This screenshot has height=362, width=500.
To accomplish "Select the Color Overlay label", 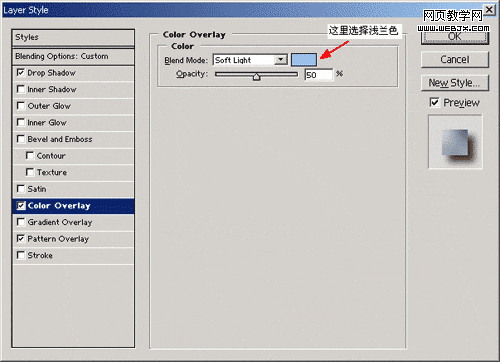I will click(x=59, y=206).
